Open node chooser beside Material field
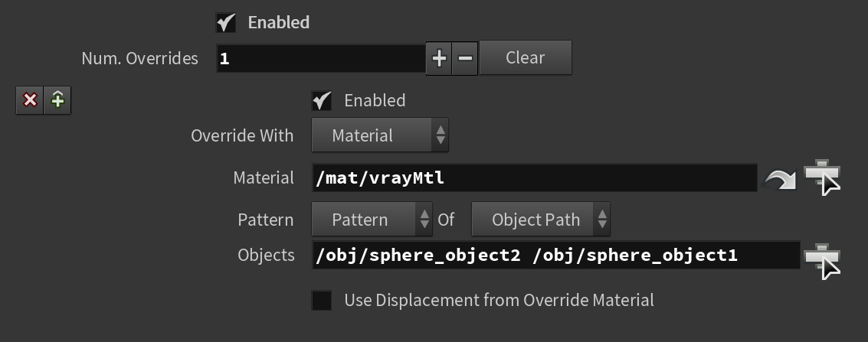 coord(822,178)
